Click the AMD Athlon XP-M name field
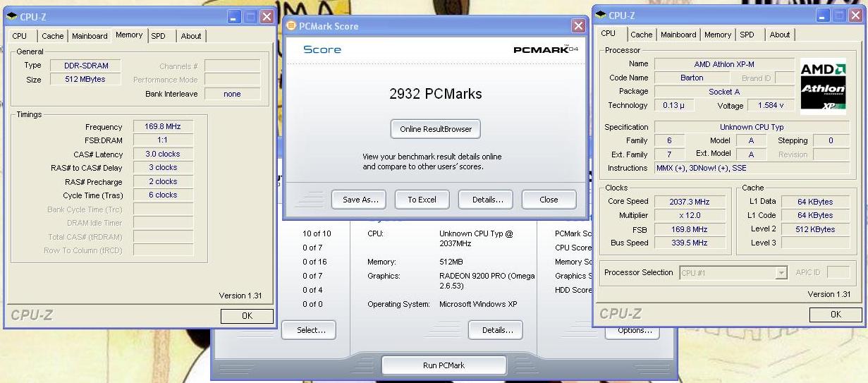 724,64
